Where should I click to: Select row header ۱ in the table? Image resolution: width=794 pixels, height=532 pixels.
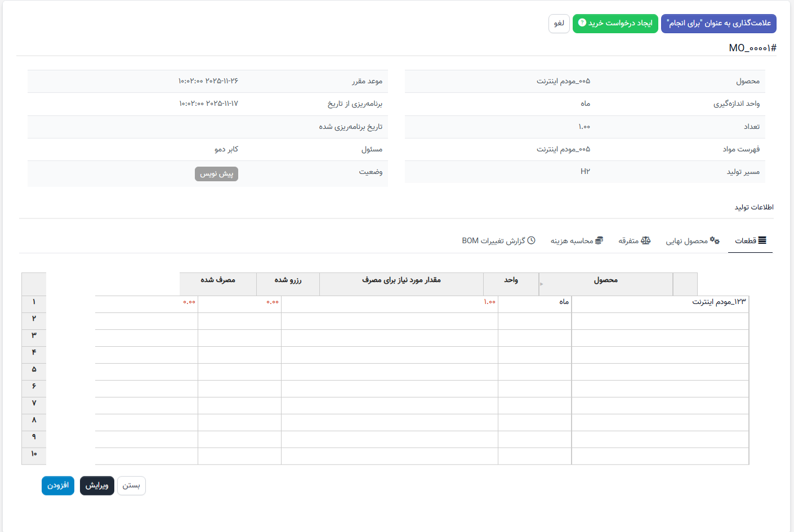[34, 305]
